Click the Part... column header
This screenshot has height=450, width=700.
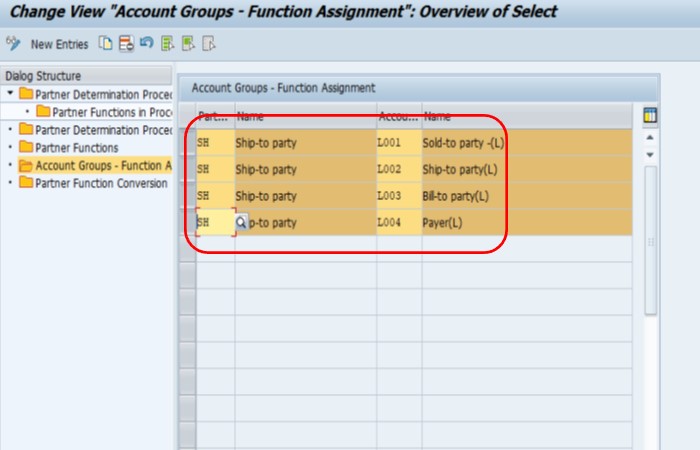[215, 117]
